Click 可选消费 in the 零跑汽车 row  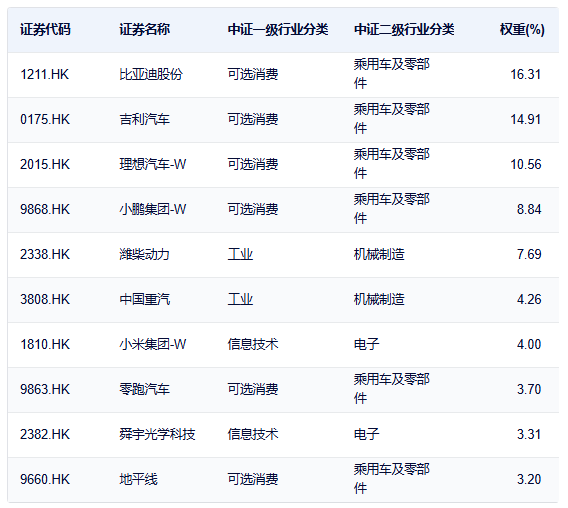click(x=253, y=390)
